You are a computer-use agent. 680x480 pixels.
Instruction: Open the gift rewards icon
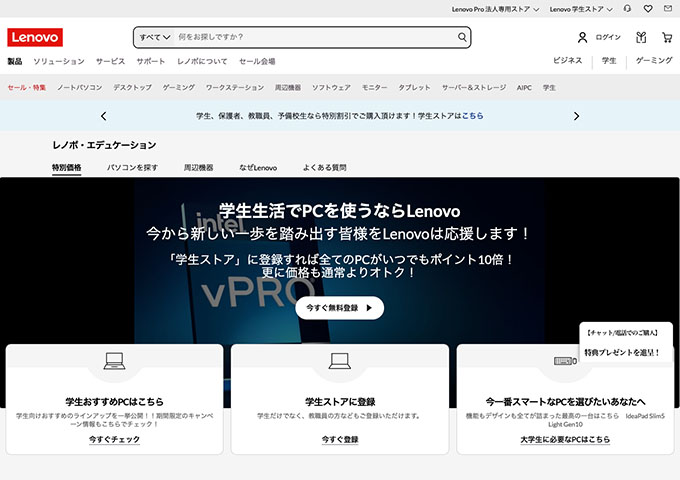(x=641, y=38)
